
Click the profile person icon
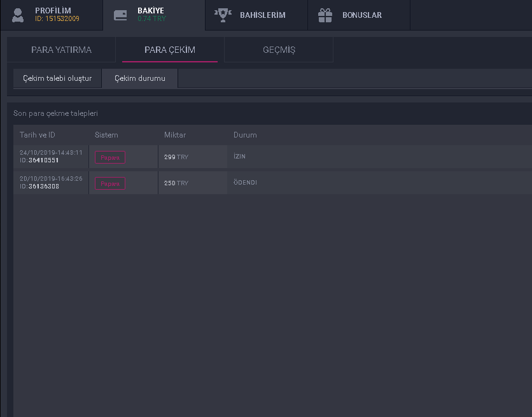pos(18,15)
